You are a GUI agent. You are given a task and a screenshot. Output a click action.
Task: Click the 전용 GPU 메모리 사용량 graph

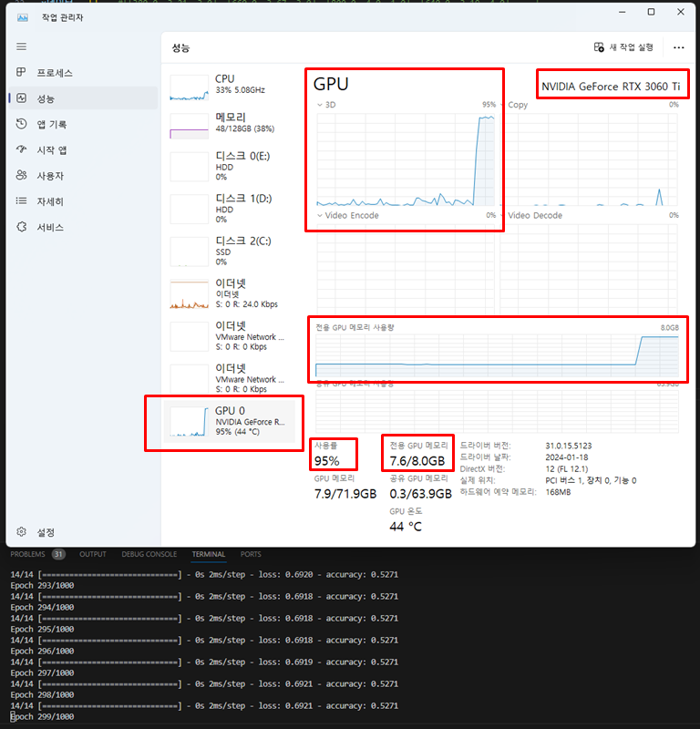pyautogui.click(x=497, y=355)
